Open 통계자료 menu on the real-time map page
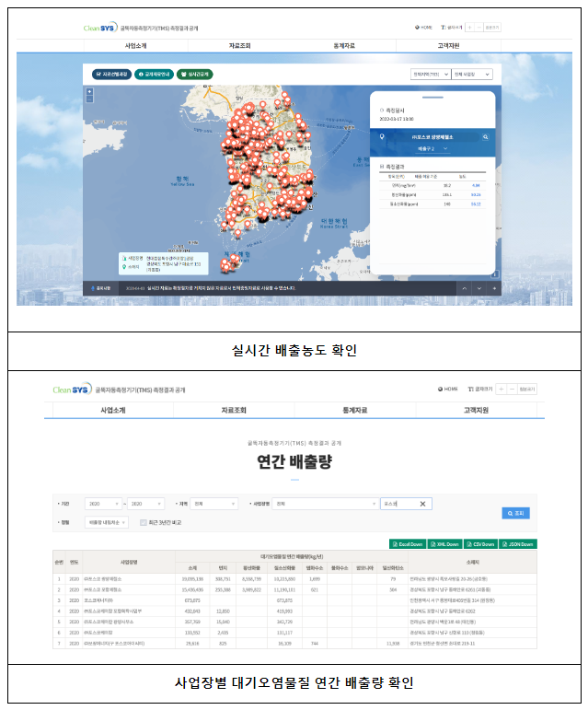 [344, 46]
